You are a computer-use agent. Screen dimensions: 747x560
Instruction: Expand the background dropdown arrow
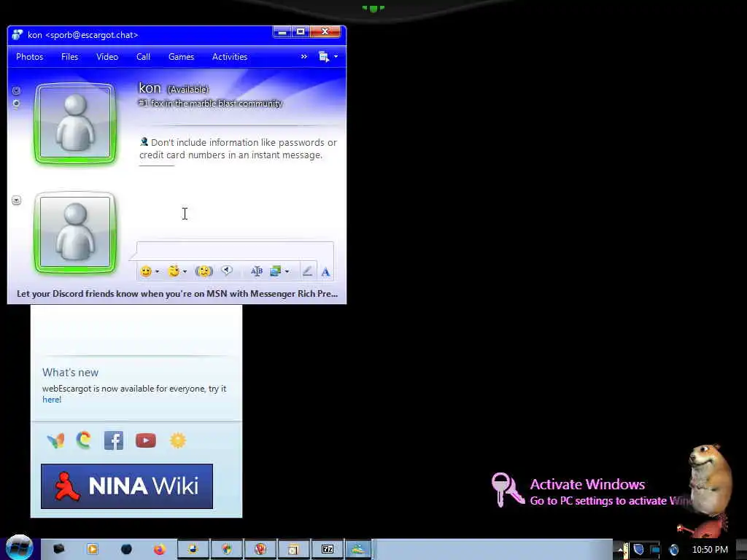tap(287, 271)
